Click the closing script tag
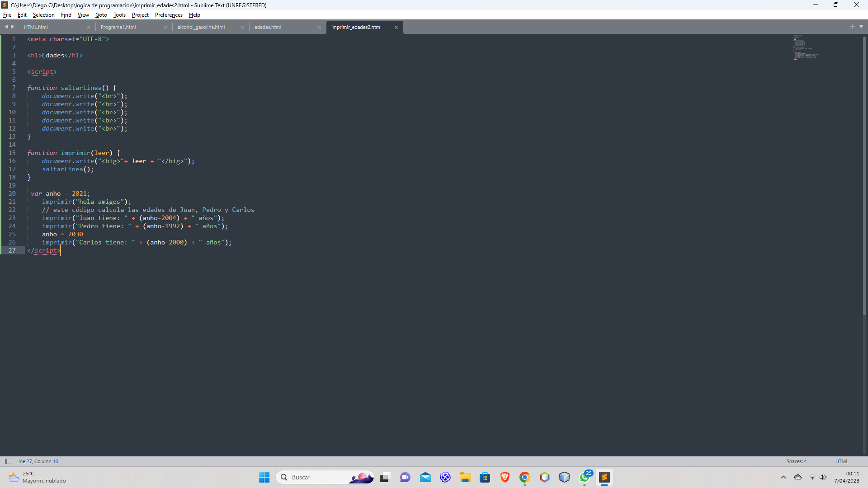 pos(43,250)
